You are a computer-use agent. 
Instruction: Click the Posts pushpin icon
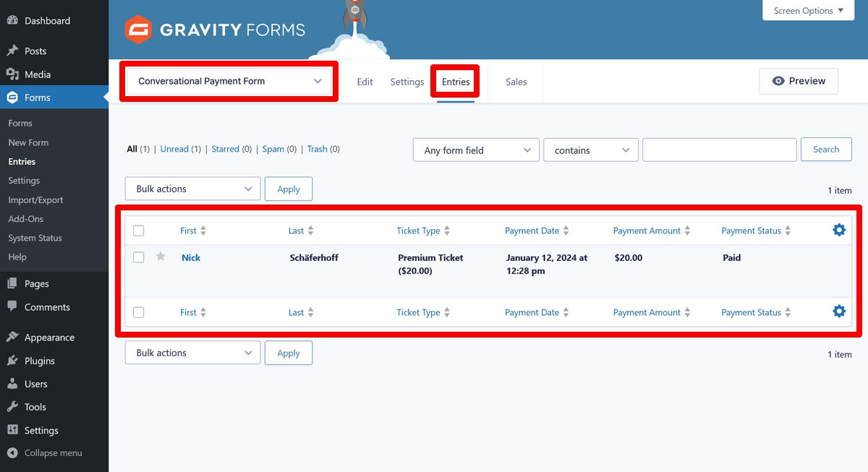click(x=12, y=51)
